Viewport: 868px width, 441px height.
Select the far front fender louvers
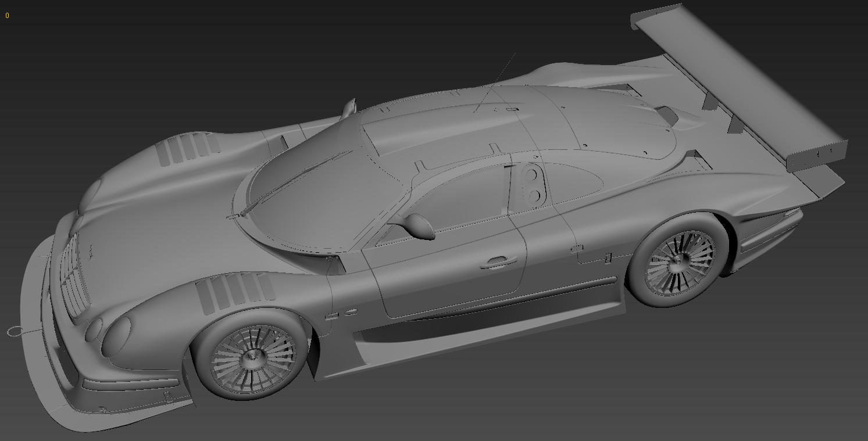[189, 148]
